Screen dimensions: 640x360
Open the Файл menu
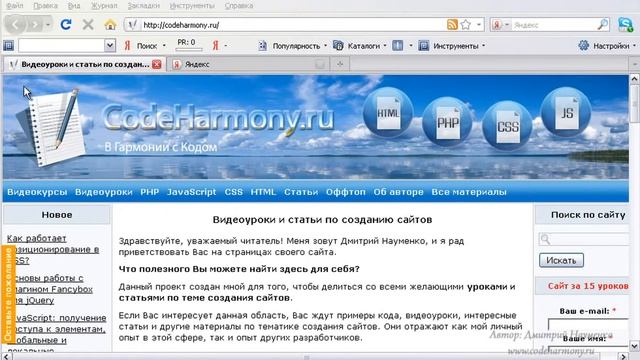pos(15,6)
